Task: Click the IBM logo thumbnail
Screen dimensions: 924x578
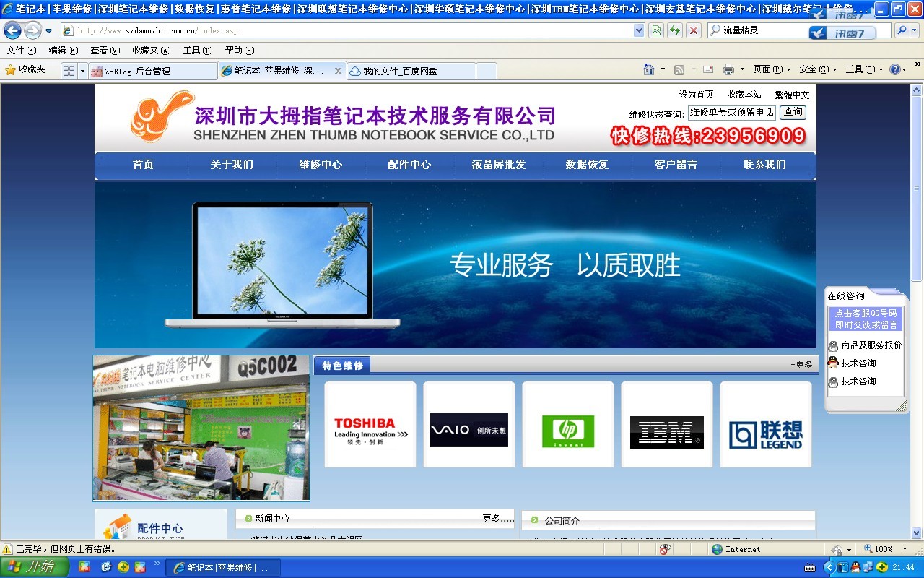Action: (x=667, y=425)
